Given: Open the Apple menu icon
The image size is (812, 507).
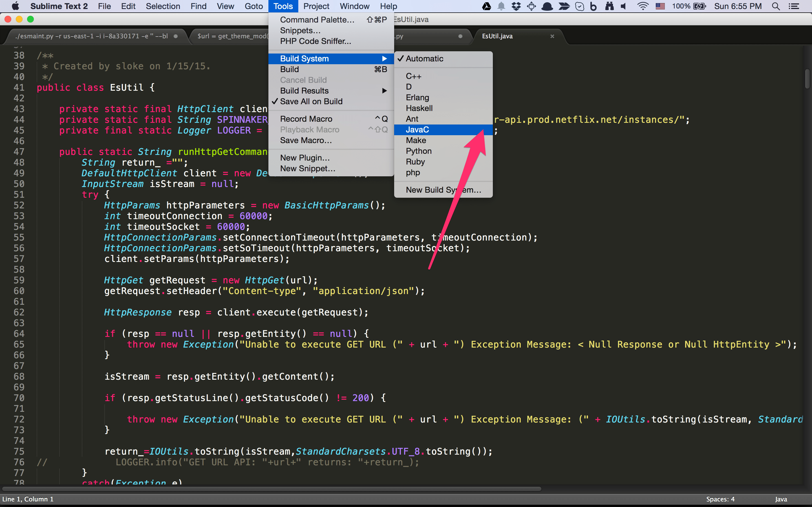Looking at the screenshot, I should 16,6.
